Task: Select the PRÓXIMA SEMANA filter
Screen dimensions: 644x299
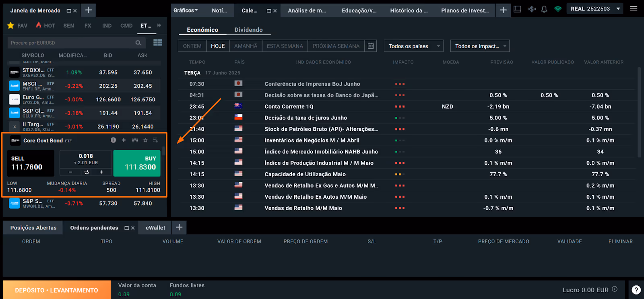Action: pyautogui.click(x=336, y=46)
